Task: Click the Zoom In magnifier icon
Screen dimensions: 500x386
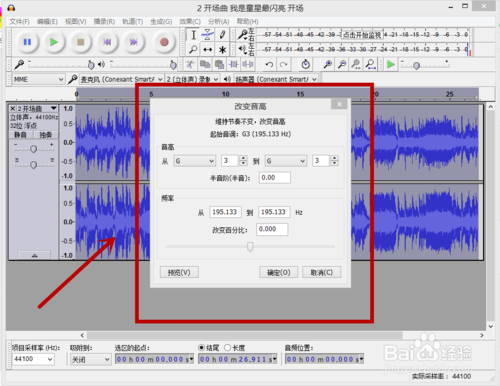Action: tap(328, 64)
